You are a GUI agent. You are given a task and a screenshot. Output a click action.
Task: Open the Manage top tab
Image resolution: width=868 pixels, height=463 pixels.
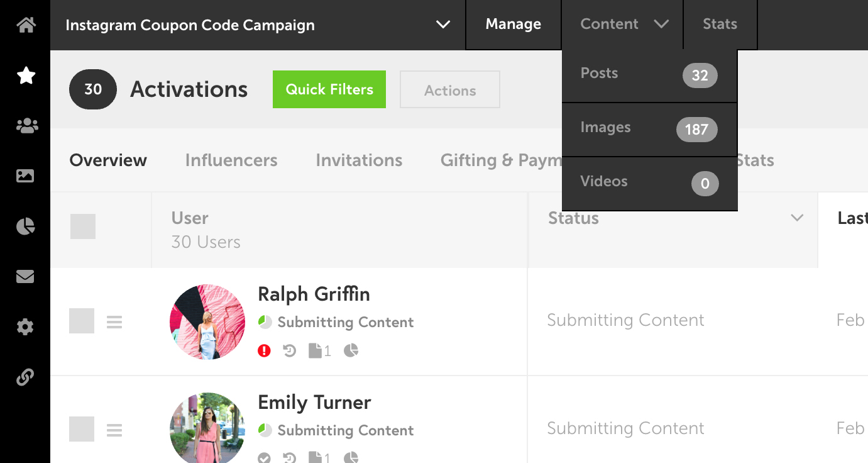514,25
